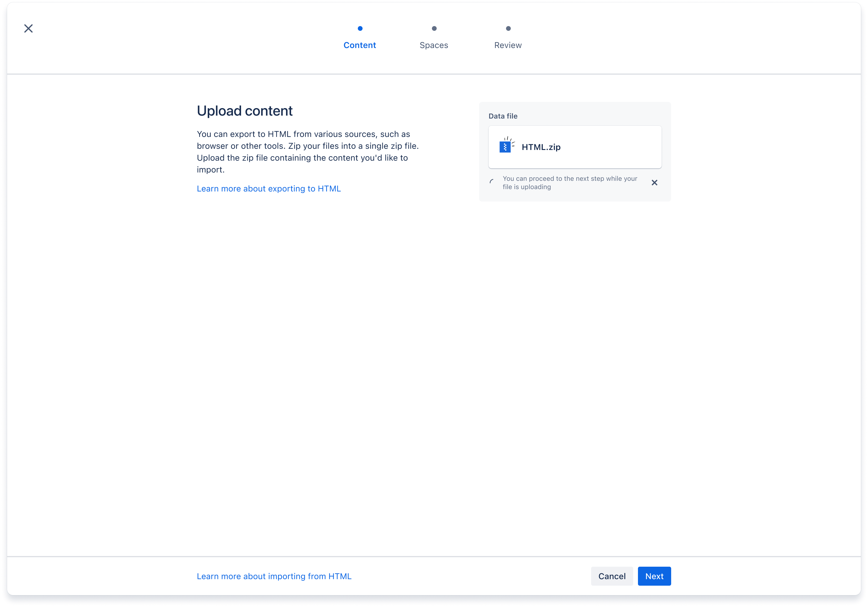Image resolution: width=868 pixels, height=607 pixels.
Task: Click the Spaces step dot indicator
Action: tap(434, 28)
